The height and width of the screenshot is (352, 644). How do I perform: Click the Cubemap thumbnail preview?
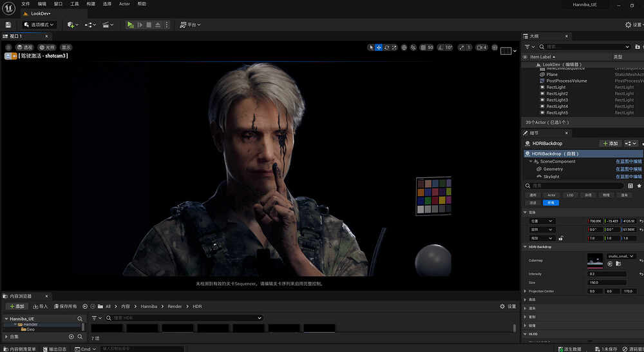pyautogui.click(x=594, y=260)
